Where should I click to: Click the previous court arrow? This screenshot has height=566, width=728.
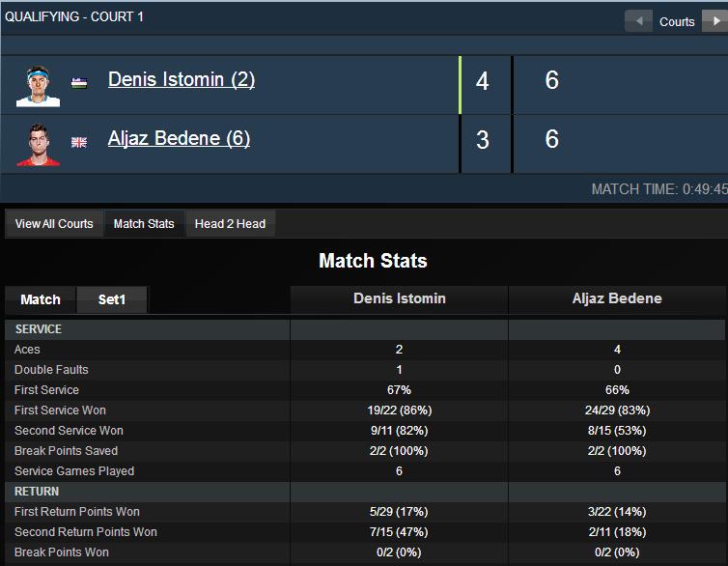tap(638, 21)
